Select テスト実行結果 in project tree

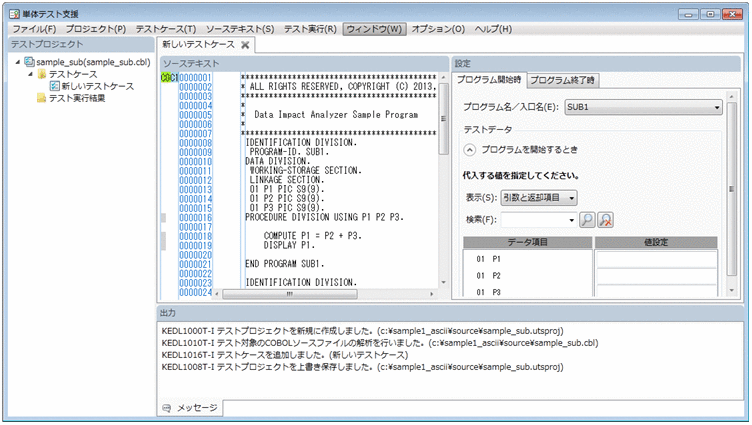click(x=77, y=98)
